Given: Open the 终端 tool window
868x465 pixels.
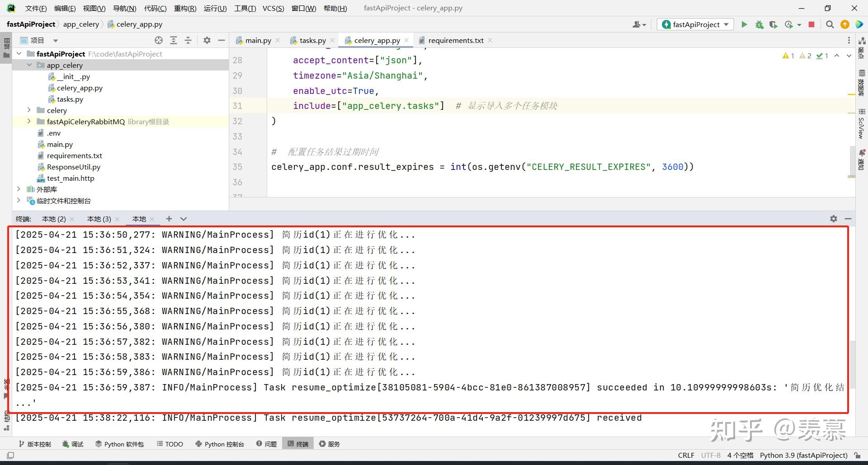Looking at the screenshot, I should [x=297, y=444].
